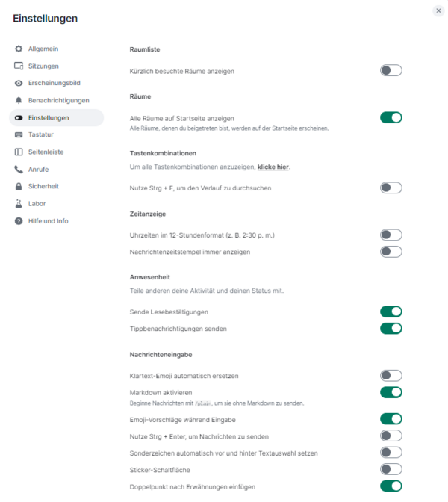Toggle Nutze Strg + F Verlauf durchsuchen

[391, 188]
